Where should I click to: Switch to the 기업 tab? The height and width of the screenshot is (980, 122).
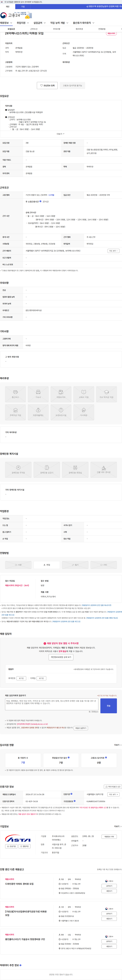click(23, 6)
